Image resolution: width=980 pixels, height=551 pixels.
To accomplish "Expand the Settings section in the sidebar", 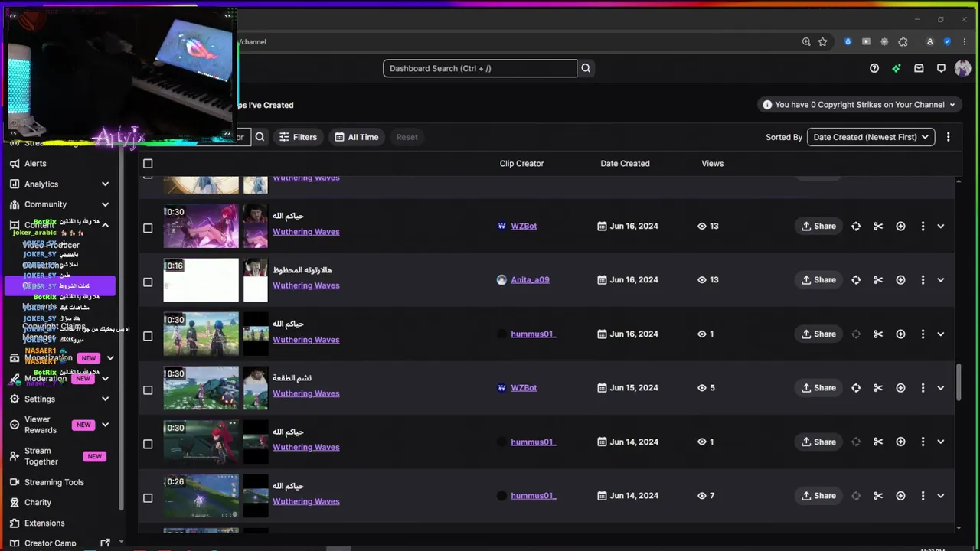I will [105, 399].
